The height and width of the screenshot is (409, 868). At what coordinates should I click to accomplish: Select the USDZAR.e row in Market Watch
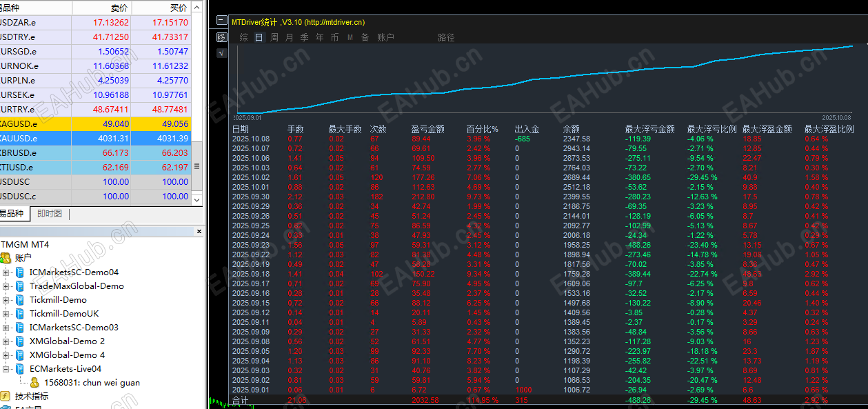[94, 22]
